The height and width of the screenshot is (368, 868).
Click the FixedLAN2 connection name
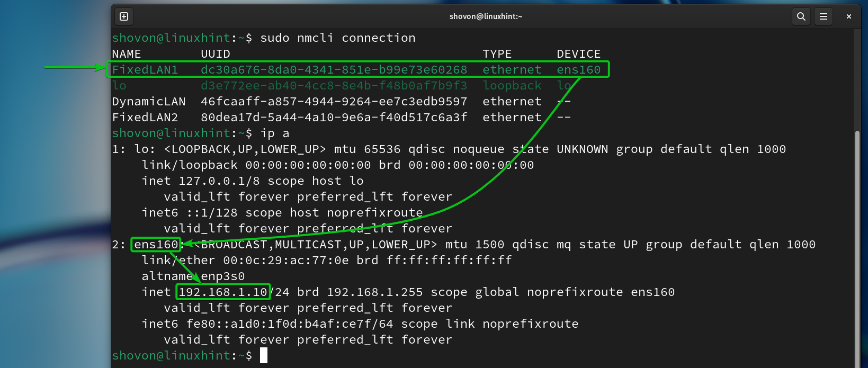coord(145,117)
